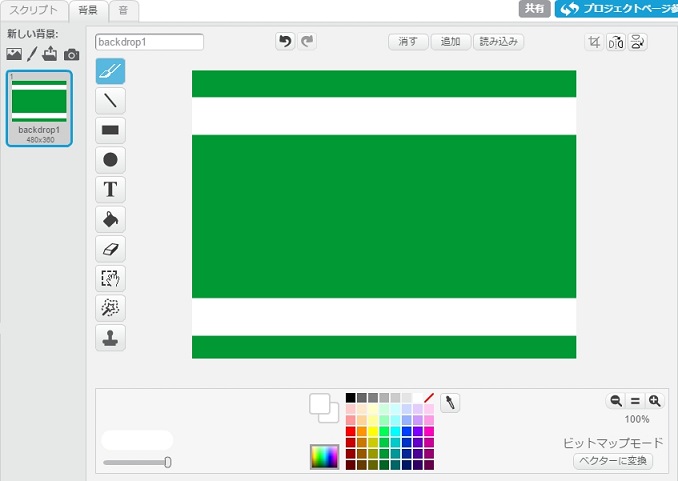The height and width of the screenshot is (481, 678).
Task: Select the Text tool
Action: pyautogui.click(x=110, y=189)
